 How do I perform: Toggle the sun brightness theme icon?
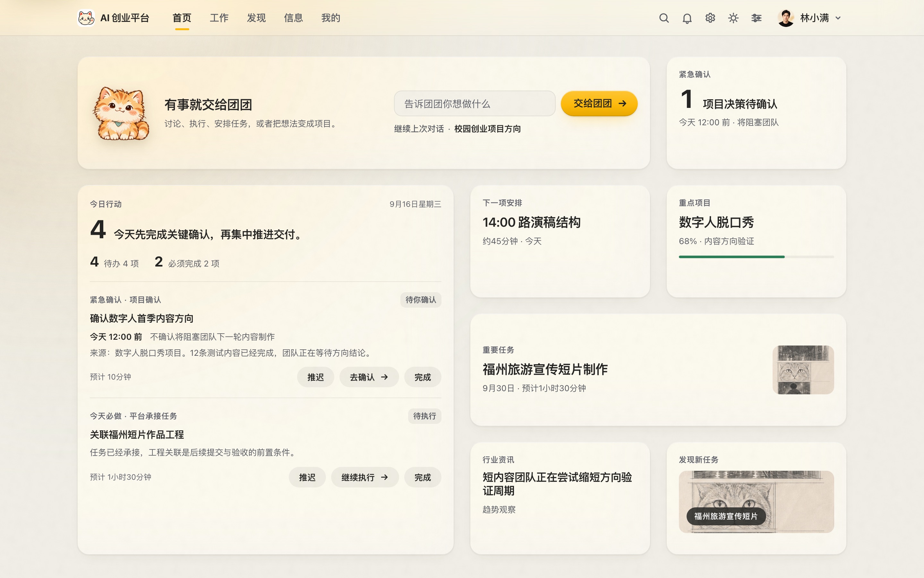point(733,18)
